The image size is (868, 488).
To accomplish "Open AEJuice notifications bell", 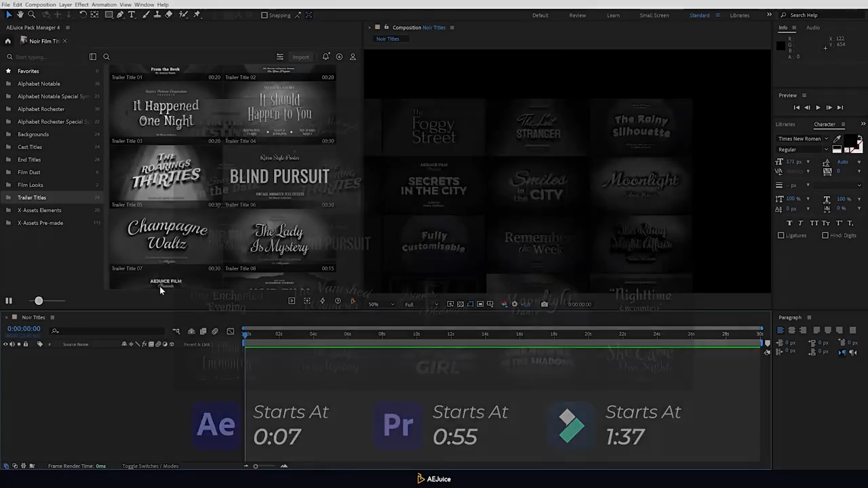I will click(326, 57).
